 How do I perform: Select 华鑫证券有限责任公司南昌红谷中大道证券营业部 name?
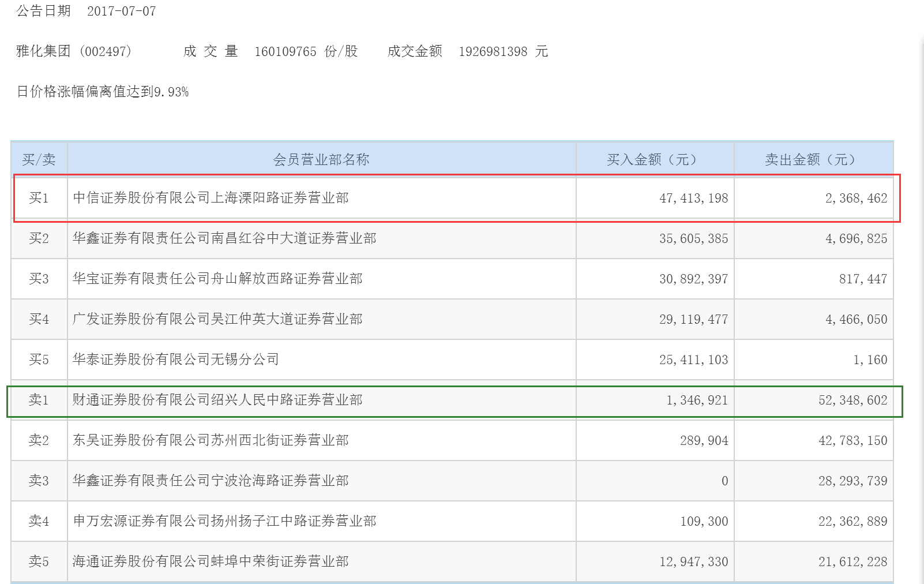(x=224, y=238)
